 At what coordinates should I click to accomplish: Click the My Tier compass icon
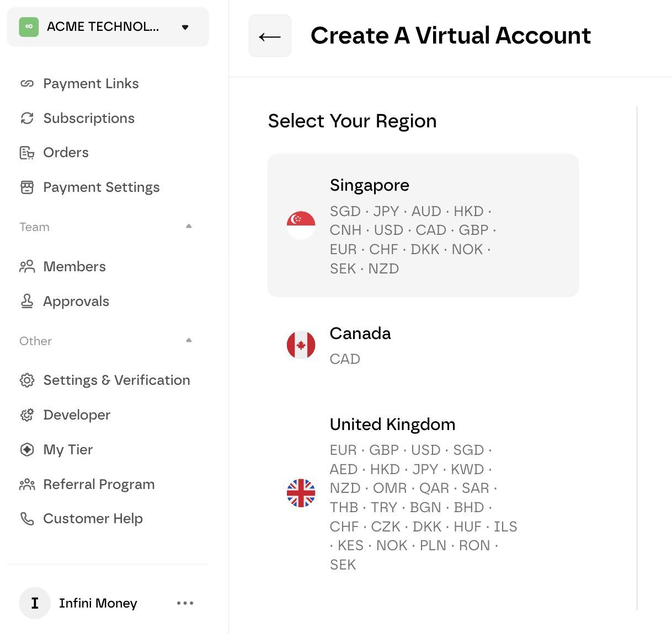pyautogui.click(x=26, y=449)
